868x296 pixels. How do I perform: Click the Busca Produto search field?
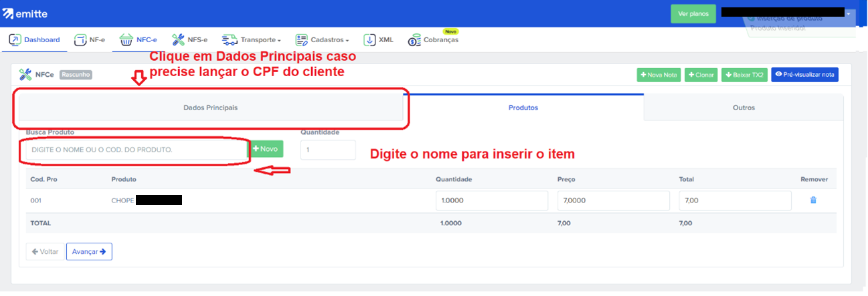134,150
